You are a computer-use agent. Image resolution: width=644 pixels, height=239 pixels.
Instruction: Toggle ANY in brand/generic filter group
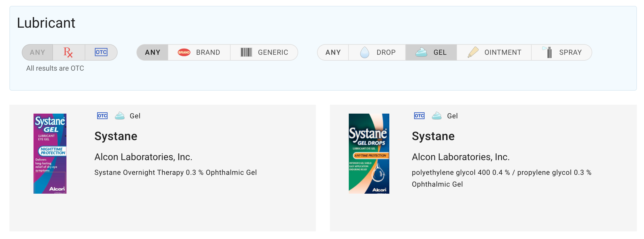tap(153, 52)
